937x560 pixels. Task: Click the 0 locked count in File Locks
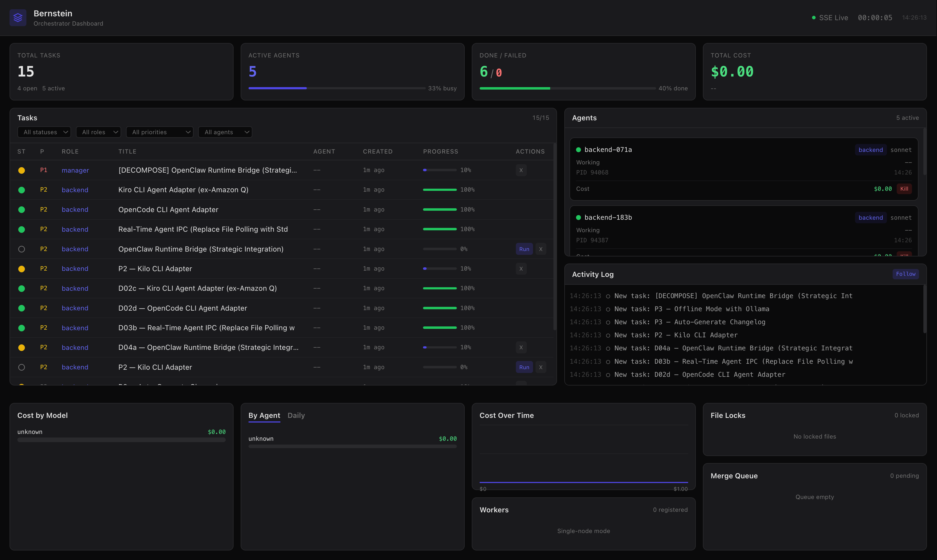click(x=907, y=415)
